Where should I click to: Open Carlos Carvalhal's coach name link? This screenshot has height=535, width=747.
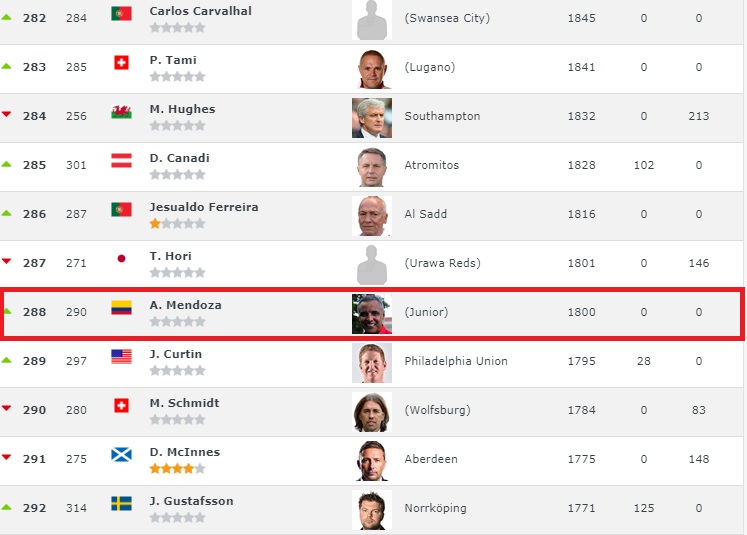pyautogui.click(x=200, y=10)
